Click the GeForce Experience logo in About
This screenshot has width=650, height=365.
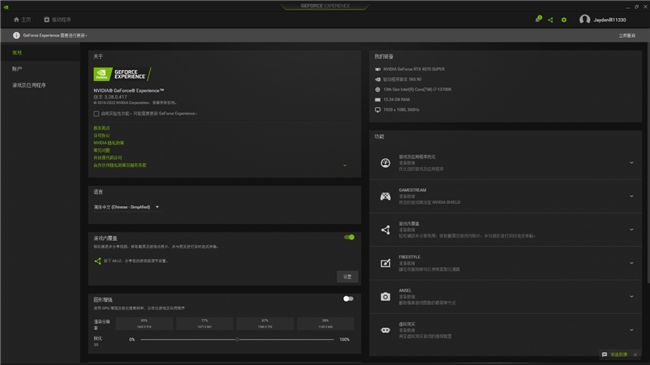pyautogui.click(x=122, y=74)
